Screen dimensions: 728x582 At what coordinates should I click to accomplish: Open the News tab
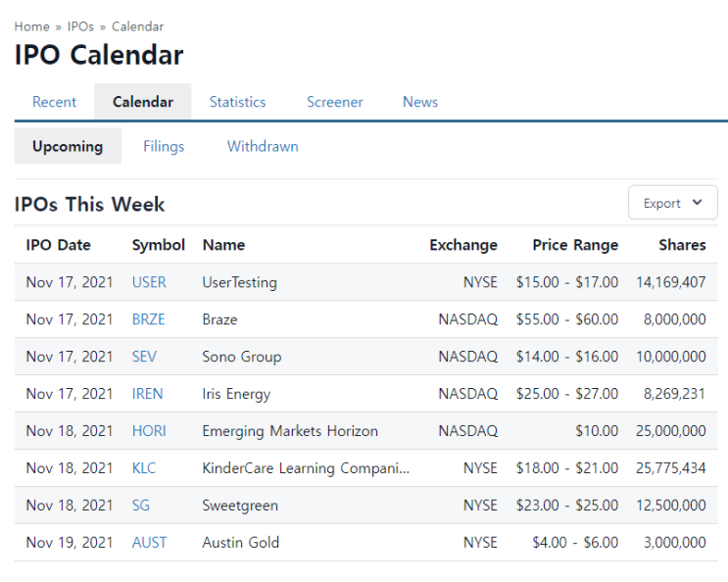point(420,102)
